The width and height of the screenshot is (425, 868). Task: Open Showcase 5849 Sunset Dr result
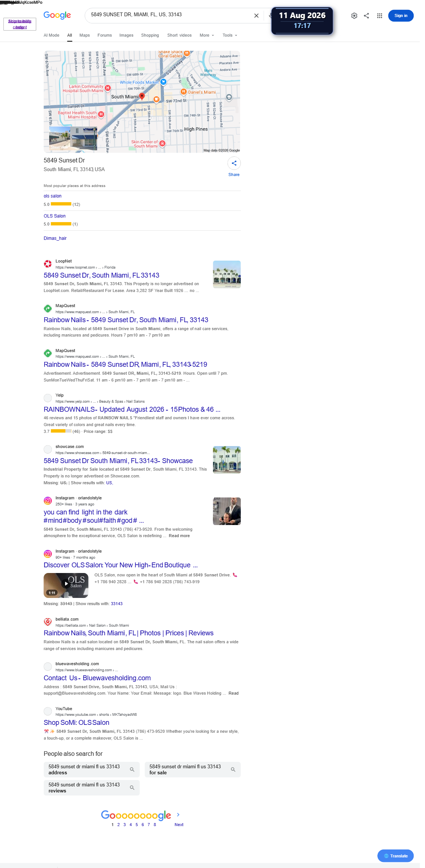pyautogui.click(x=118, y=461)
